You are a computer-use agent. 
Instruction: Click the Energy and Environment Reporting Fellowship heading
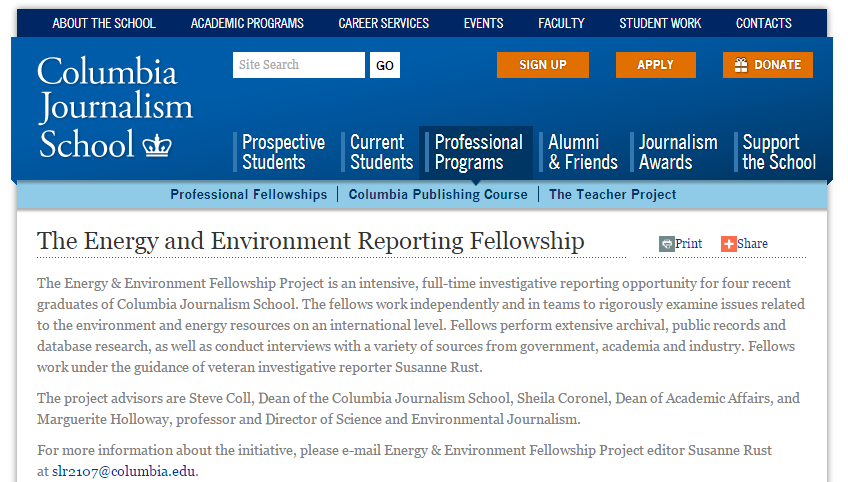point(310,241)
